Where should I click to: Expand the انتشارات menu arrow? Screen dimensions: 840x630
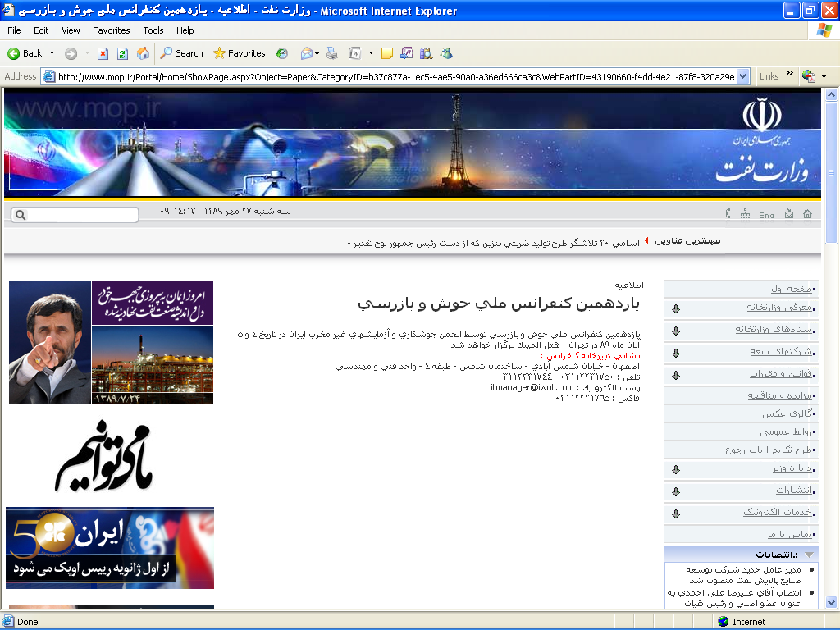coord(676,491)
